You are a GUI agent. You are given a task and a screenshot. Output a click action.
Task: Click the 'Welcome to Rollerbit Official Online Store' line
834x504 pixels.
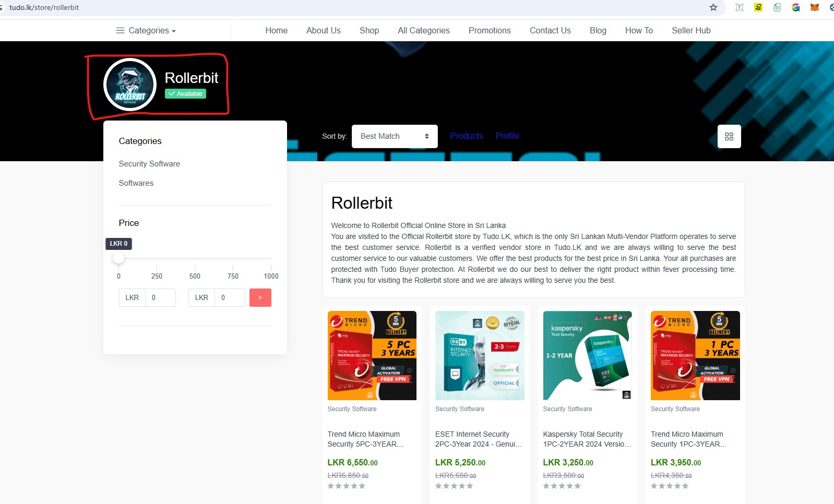pos(419,225)
